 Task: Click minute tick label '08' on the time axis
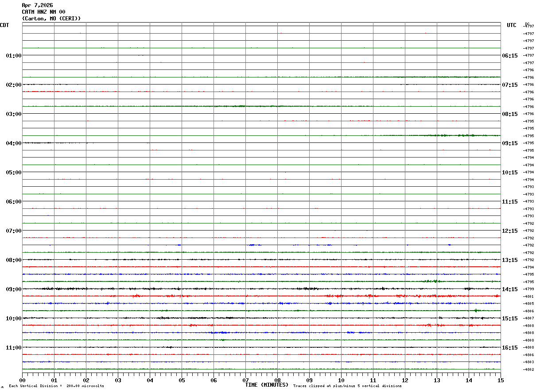[277, 380]
